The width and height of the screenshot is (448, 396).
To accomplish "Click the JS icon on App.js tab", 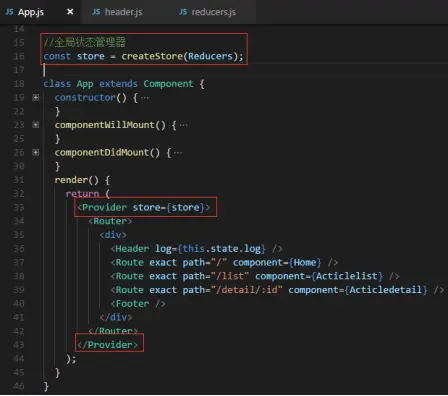I will click(9, 12).
